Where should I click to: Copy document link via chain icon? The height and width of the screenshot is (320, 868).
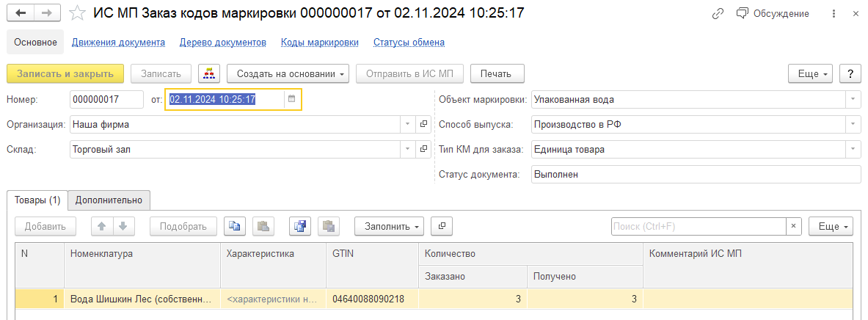click(x=717, y=14)
